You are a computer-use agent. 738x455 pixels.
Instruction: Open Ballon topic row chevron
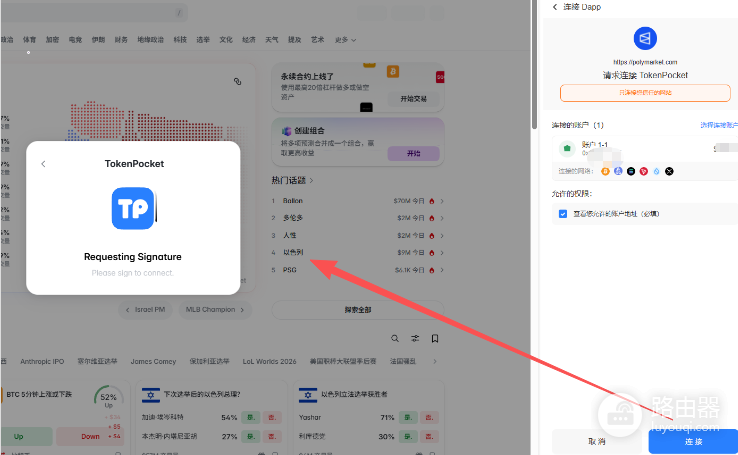pyautogui.click(x=442, y=201)
